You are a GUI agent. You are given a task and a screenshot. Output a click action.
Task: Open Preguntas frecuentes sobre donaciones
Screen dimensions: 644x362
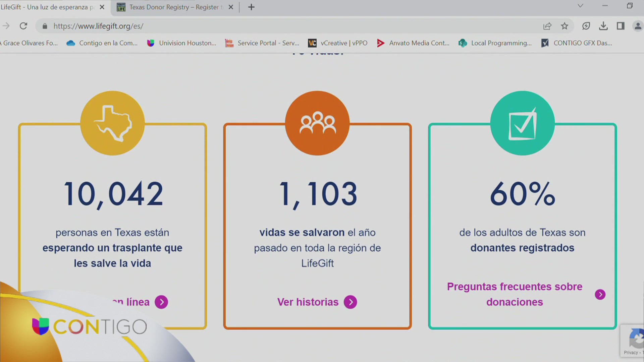[x=514, y=294]
